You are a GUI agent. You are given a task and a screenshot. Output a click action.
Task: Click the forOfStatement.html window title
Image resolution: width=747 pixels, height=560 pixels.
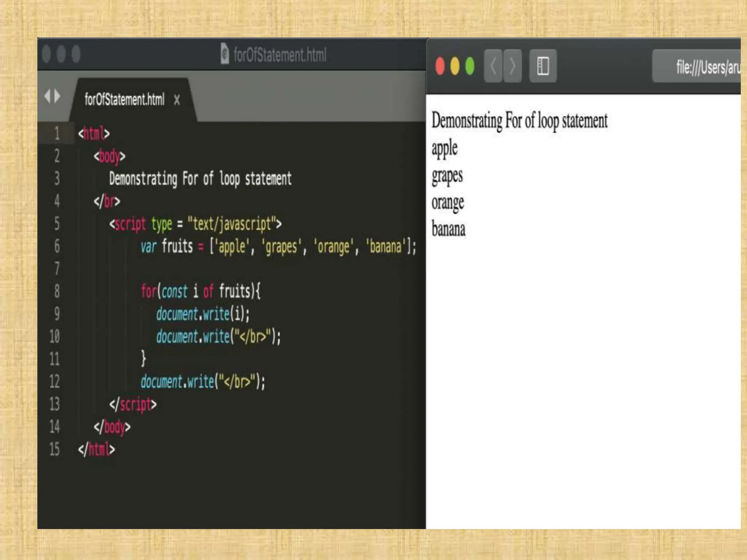[280, 55]
